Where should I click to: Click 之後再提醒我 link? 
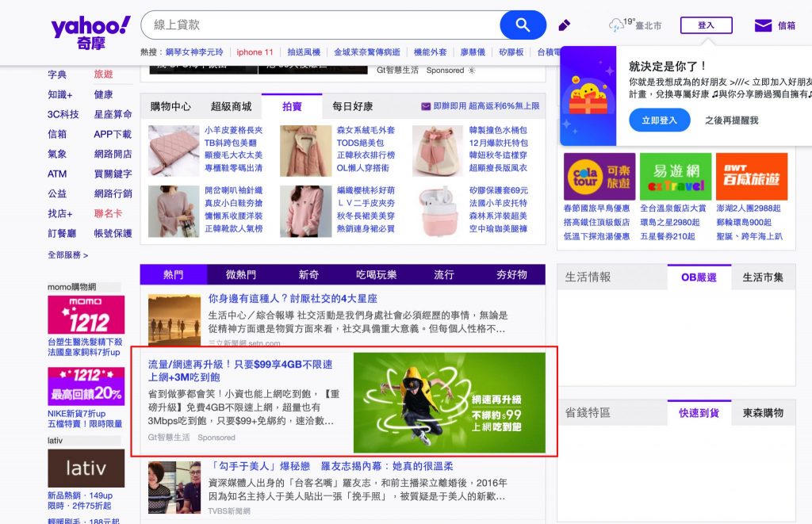click(731, 120)
